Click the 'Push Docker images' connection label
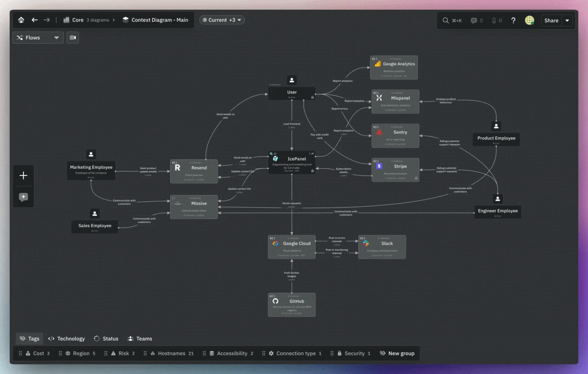This screenshot has height=374, width=588. coord(292,275)
